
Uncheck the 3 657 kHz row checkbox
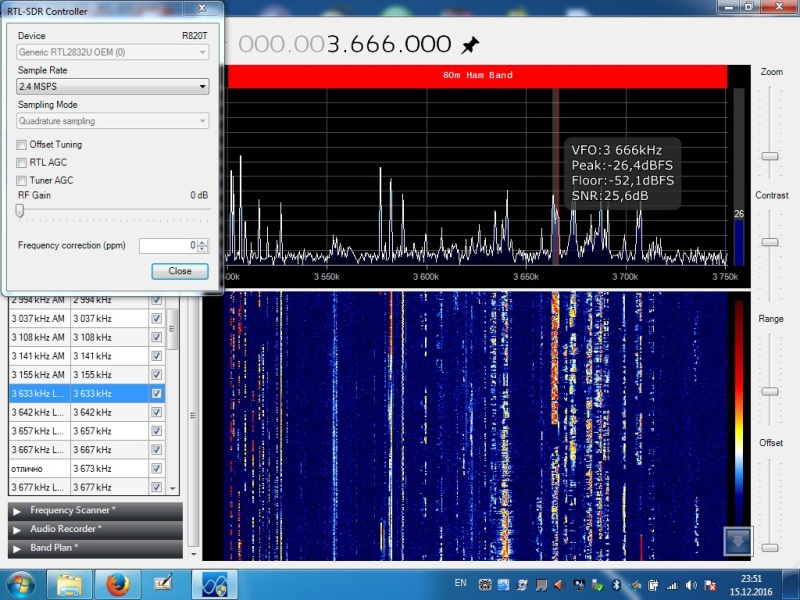pos(157,431)
